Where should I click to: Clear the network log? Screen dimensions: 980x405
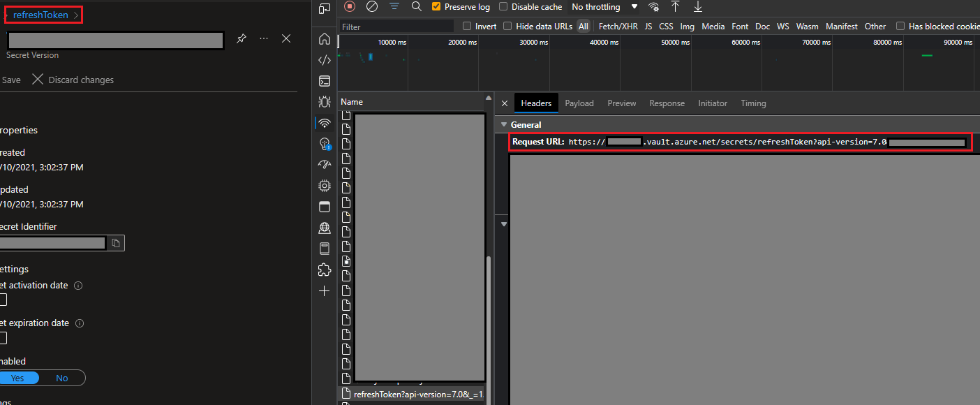372,6
